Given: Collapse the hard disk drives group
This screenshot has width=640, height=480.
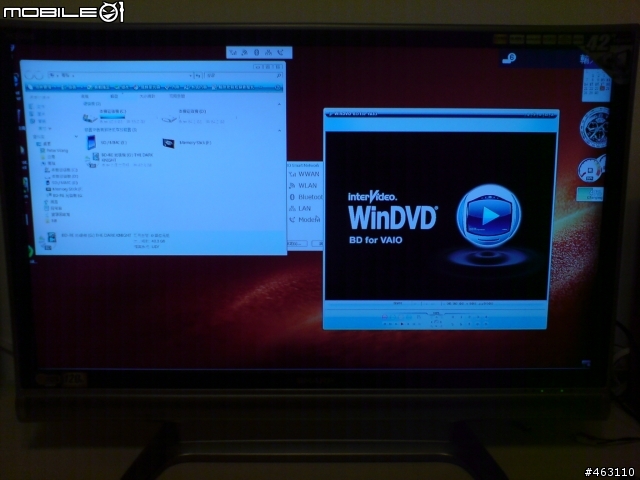Looking at the screenshot, I should 279,104.
